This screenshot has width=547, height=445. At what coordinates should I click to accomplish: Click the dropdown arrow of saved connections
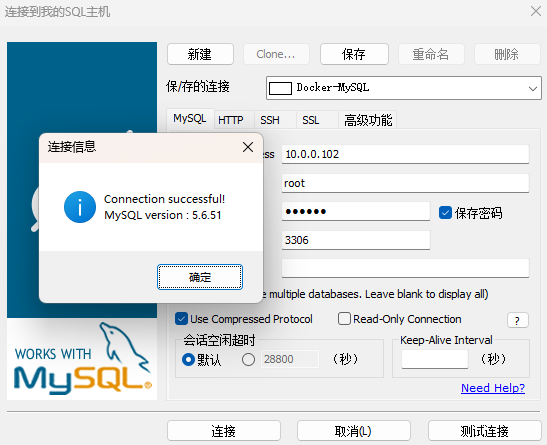pyautogui.click(x=532, y=89)
